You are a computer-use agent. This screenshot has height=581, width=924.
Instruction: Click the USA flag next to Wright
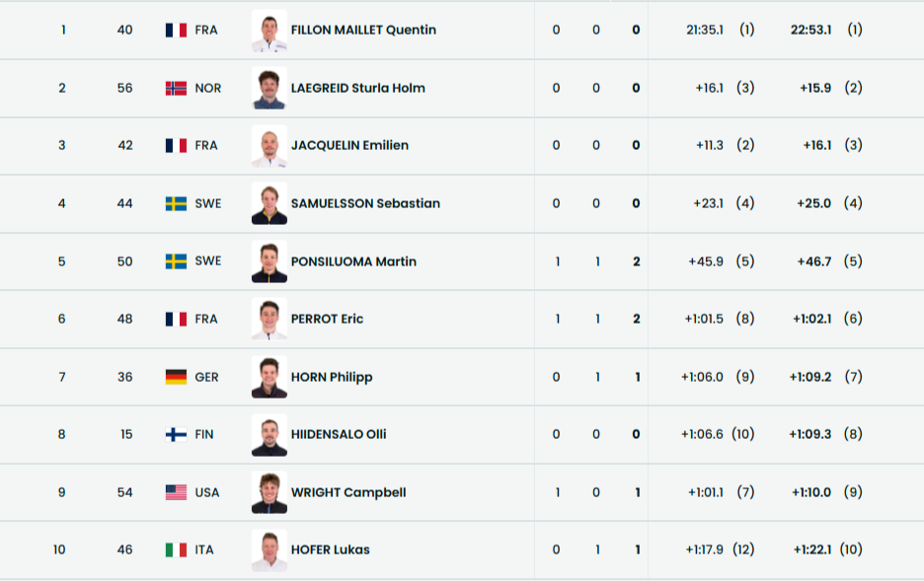coord(176,492)
